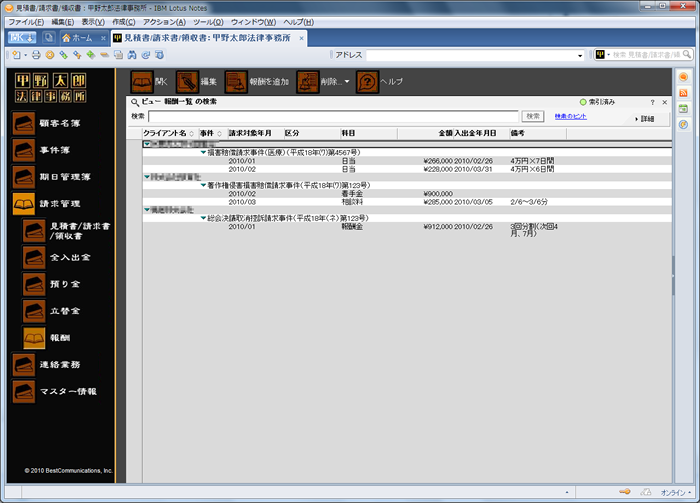Viewport: 700px width, 503px height.
Task: Close the view search bar
Action: (664, 102)
